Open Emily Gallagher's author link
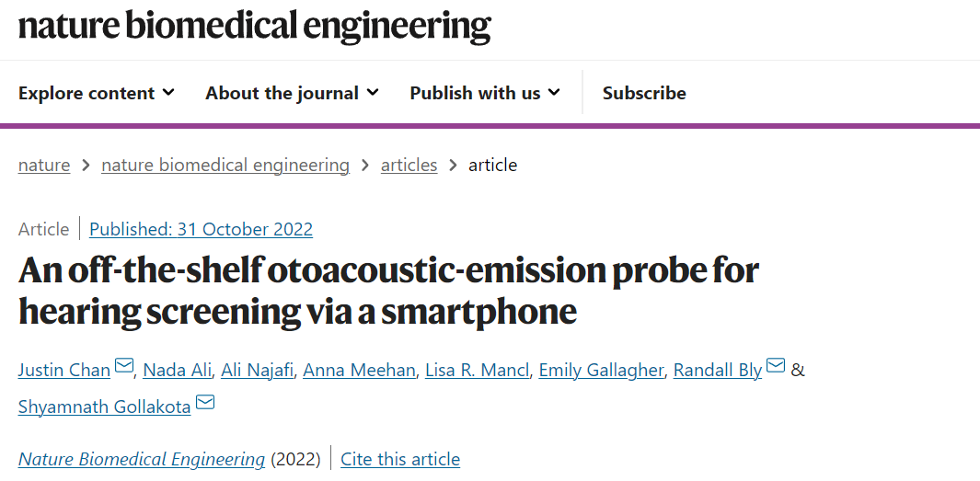Image resolution: width=980 pixels, height=481 pixels. [x=601, y=371]
